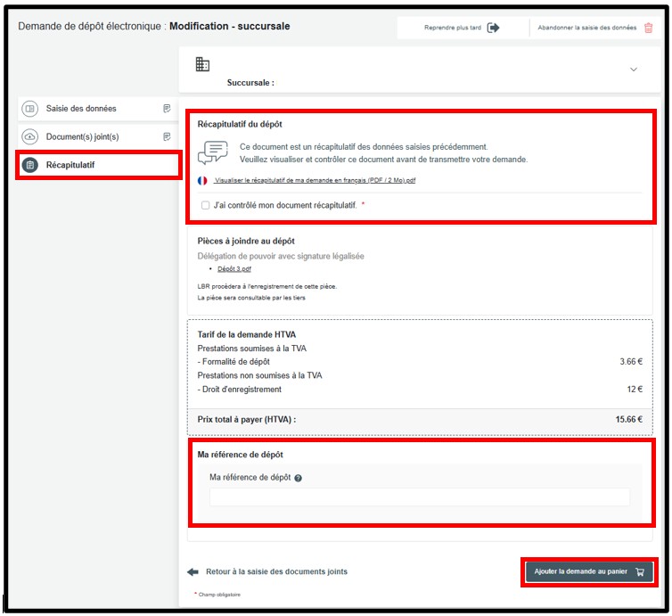Click the Saisie des données form icon

point(30,109)
